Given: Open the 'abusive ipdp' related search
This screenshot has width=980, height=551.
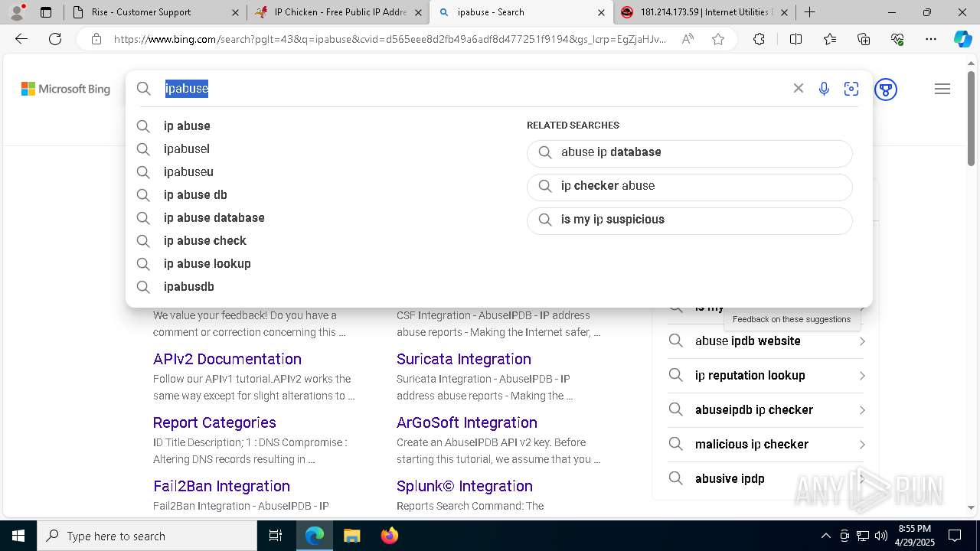Looking at the screenshot, I should pyautogui.click(x=766, y=479).
